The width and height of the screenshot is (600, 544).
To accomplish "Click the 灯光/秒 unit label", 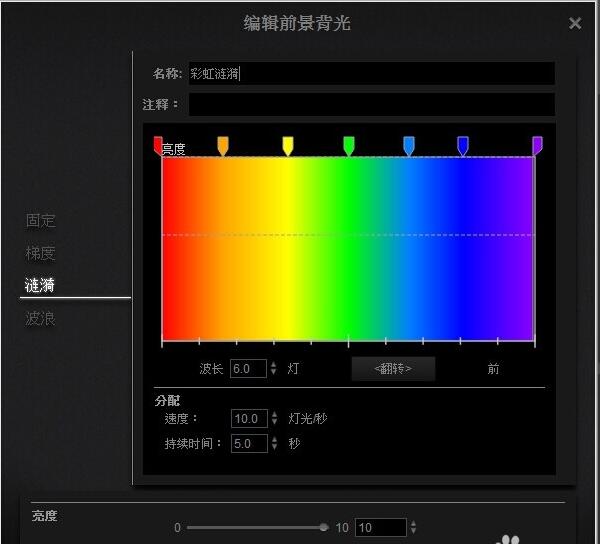I will point(308,419).
